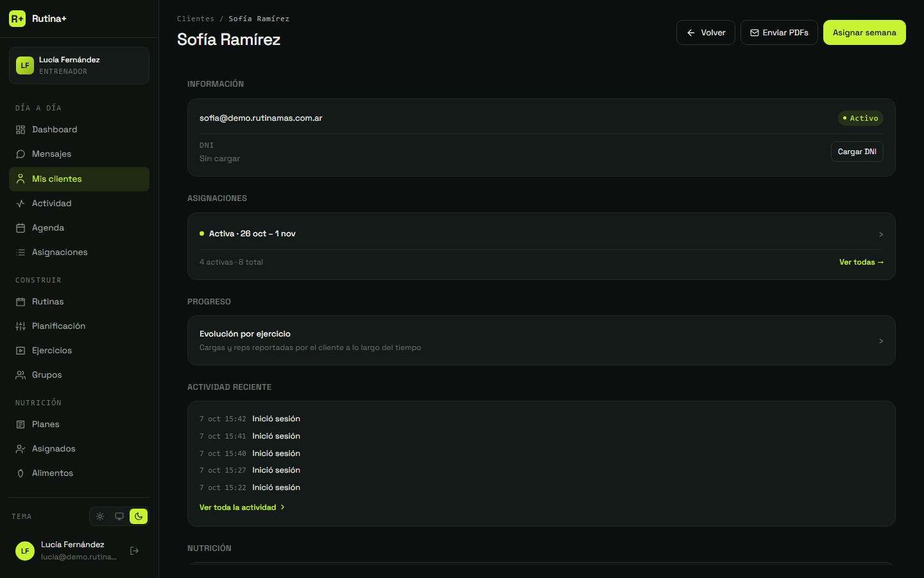Open Alimentos via its icon

(21, 473)
